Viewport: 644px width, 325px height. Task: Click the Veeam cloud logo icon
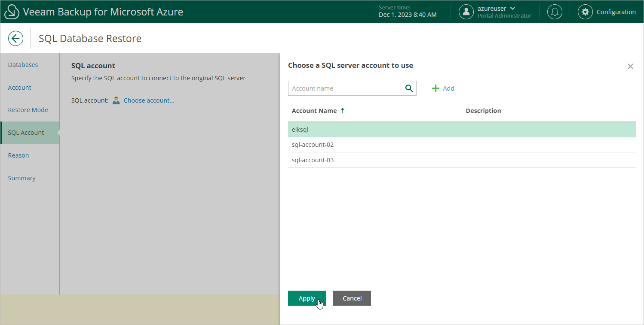(x=12, y=12)
